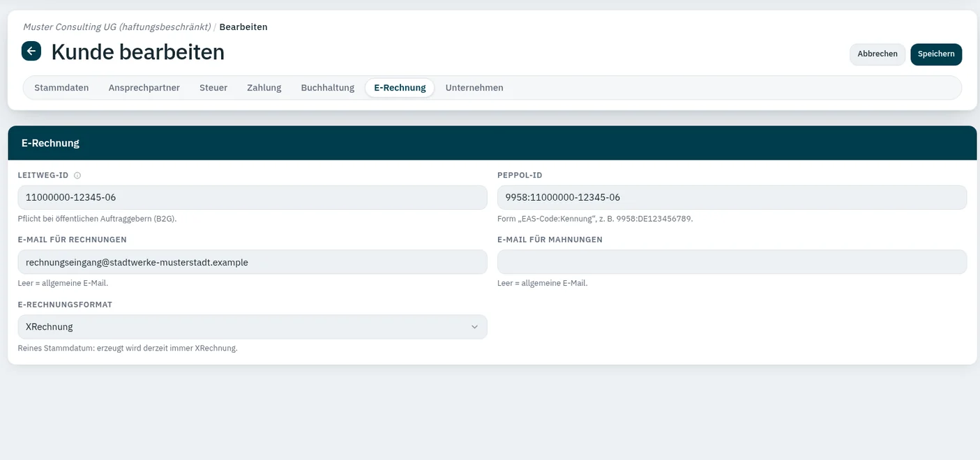Image resolution: width=980 pixels, height=460 pixels.
Task: Click the Kunde bearbeiten heading
Action: click(x=138, y=52)
